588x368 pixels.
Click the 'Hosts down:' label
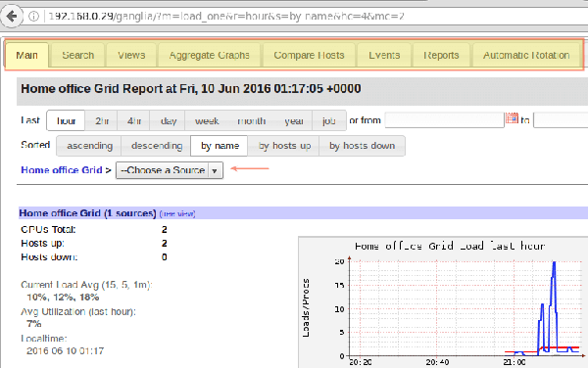coord(49,257)
